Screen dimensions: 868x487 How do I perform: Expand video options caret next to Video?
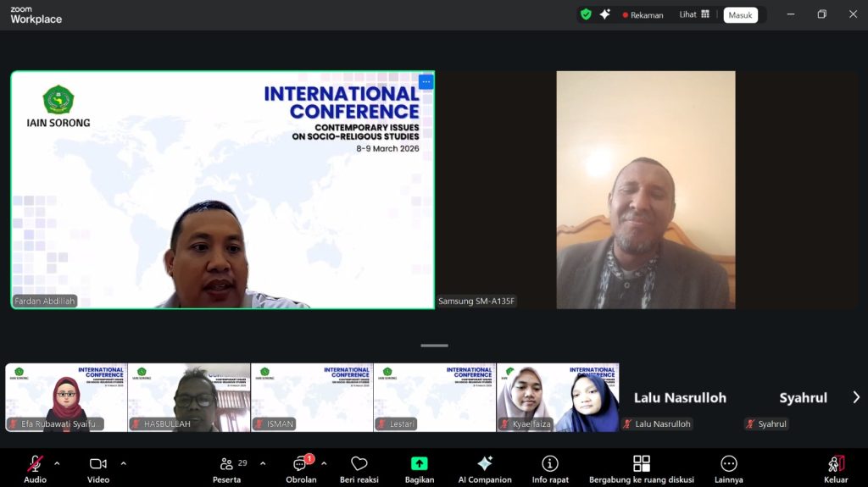tap(124, 464)
